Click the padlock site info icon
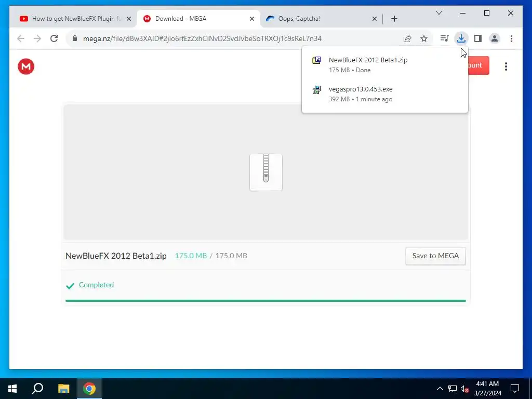The width and height of the screenshot is (532, 399). (x=75, y=38)
